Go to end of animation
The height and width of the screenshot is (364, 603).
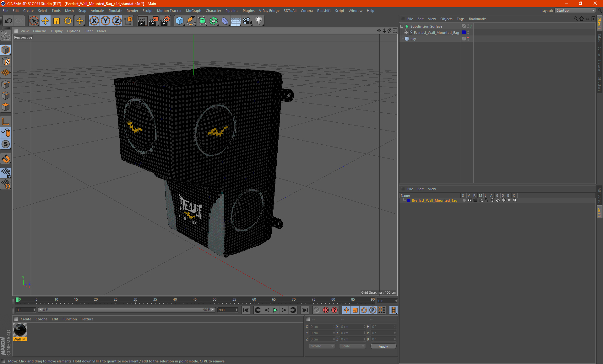coord(305,310)
